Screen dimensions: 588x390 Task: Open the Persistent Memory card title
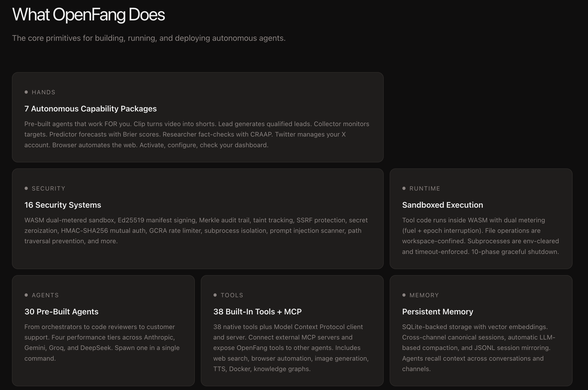pyautogui.click(x=437, y=312)
